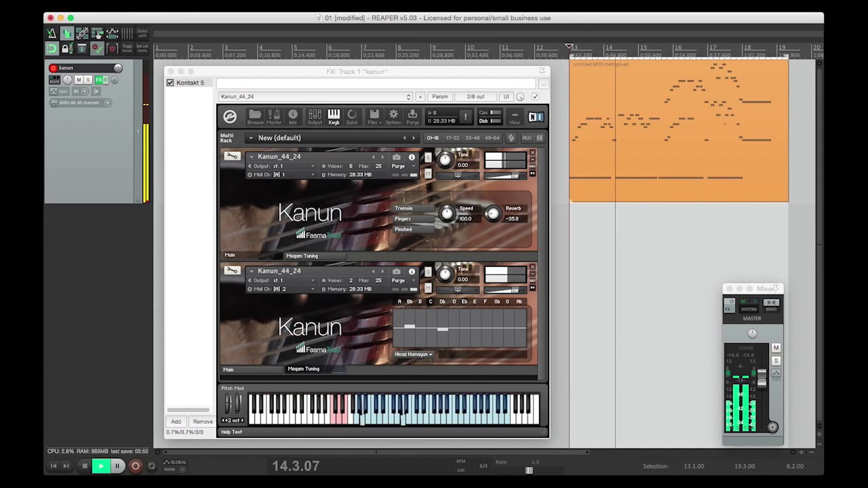
Task: Open Output st. 1 dropdown on first Kanun
Action: pyautogui.click(x=281, y=166)
